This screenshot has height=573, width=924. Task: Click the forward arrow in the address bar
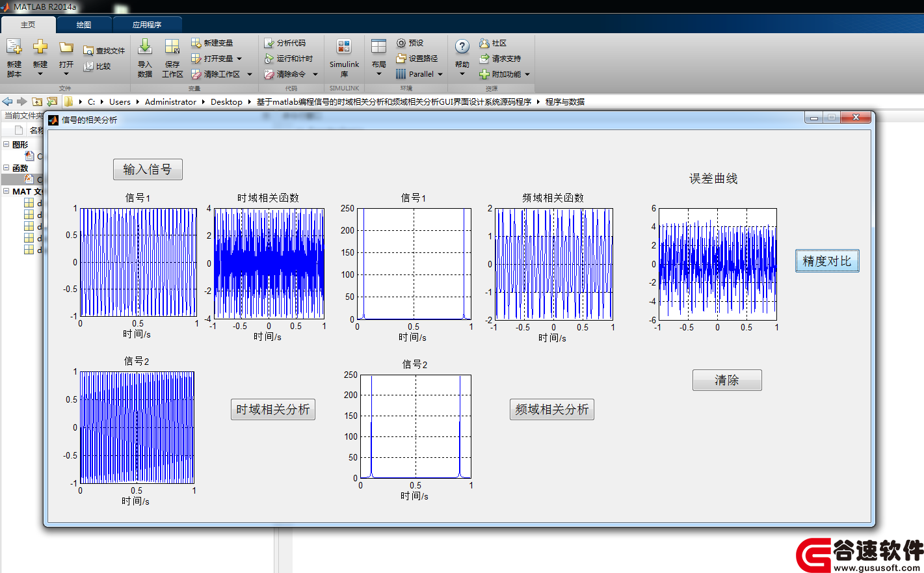(x=21, y=101)
